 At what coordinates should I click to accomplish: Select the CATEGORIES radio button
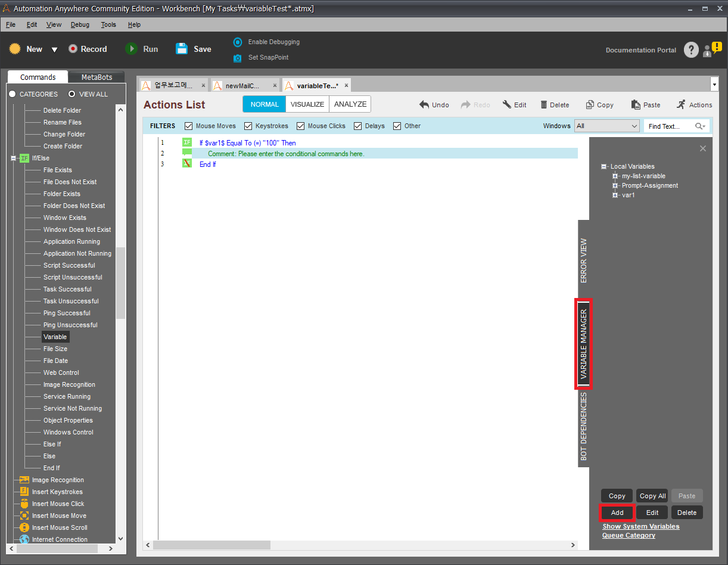pyautogui.click(x=13, y=94)
